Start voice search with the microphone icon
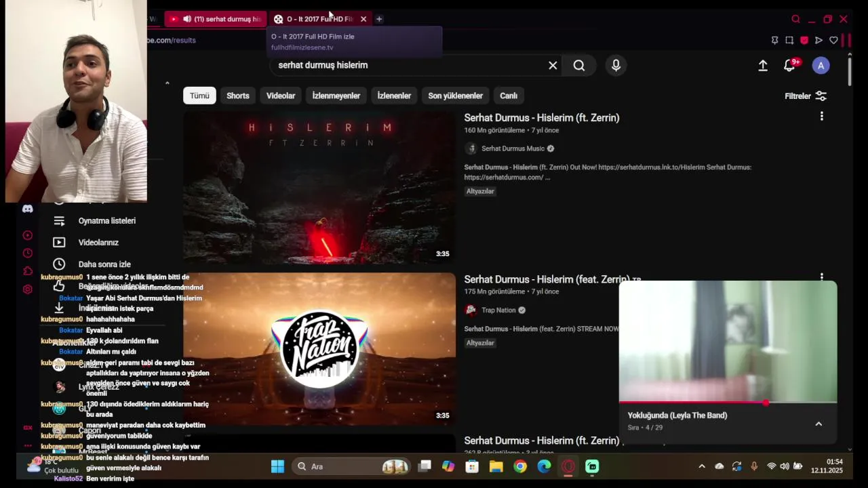The image size is (868, 488). point(616,65)
